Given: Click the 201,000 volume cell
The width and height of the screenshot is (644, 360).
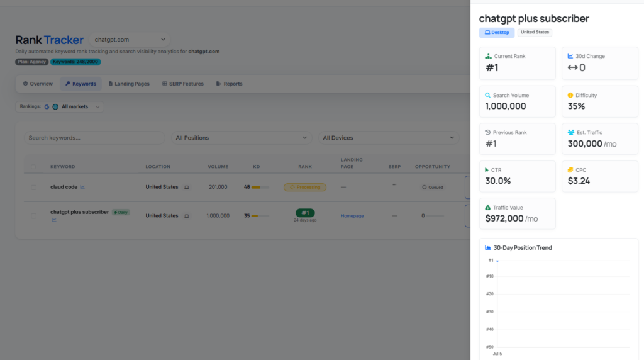Looking at the screenshot, I should click(218, 187).
